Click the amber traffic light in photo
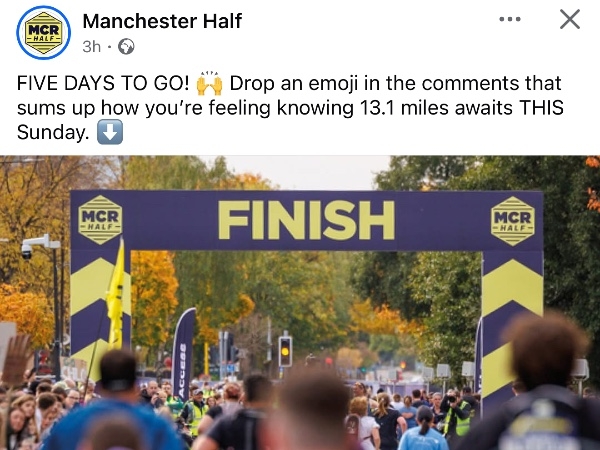 point(285,351)
